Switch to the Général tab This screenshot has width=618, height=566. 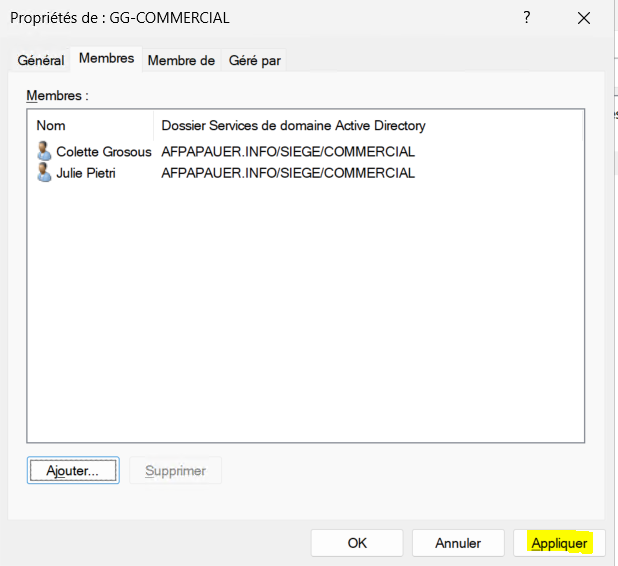(41, 61)
